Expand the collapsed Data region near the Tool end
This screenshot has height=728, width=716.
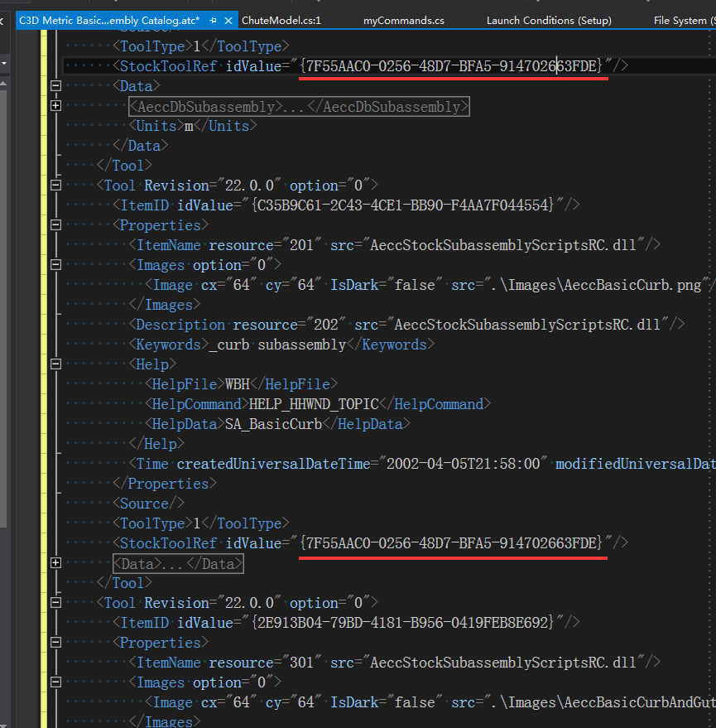55,562
